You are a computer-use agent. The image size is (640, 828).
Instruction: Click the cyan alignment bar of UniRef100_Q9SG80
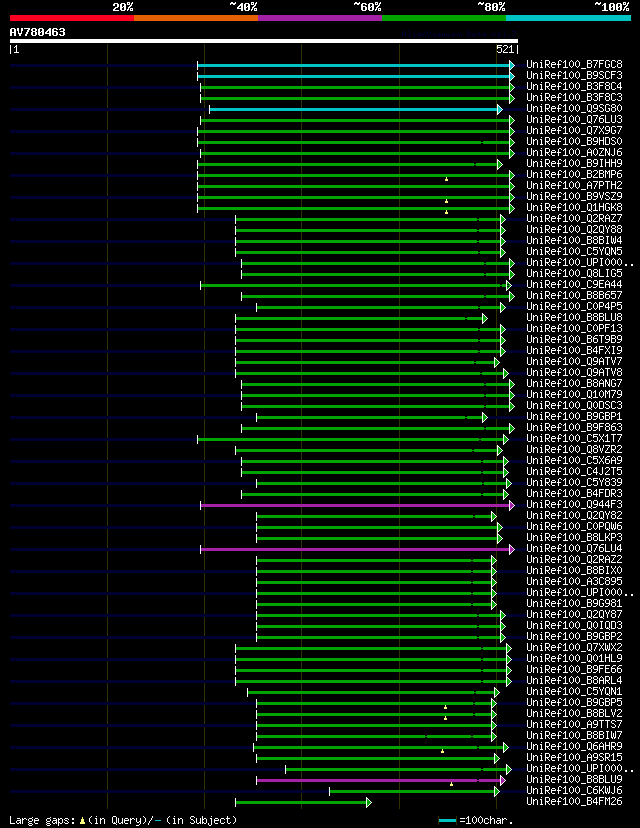point(354,109)
